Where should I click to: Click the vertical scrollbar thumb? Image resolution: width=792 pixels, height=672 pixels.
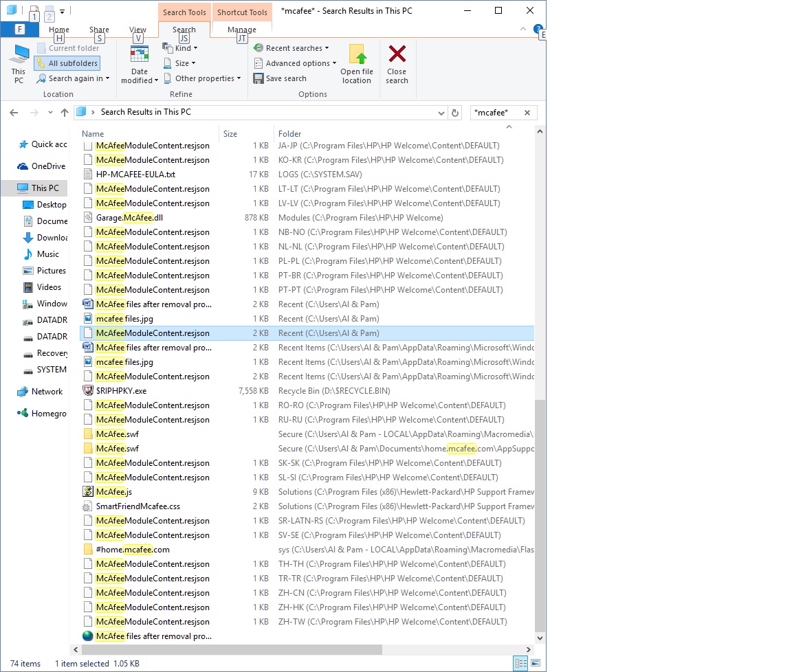(540, 515)
